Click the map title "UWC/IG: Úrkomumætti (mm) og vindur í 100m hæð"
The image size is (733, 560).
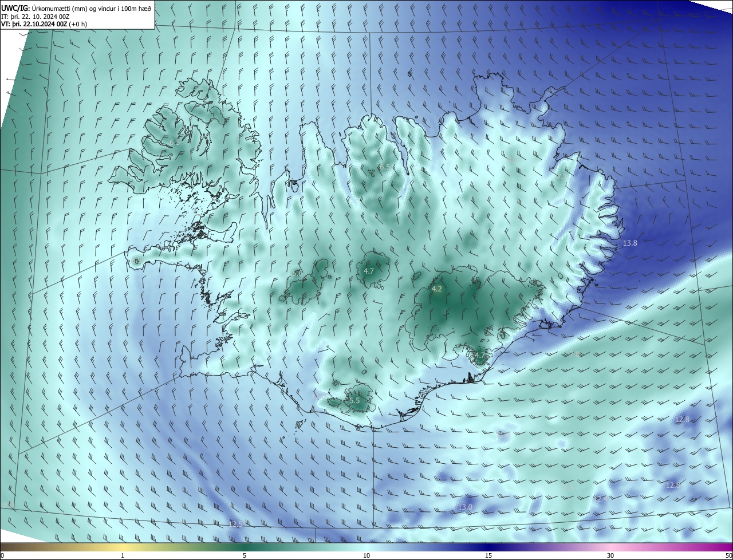click(x=77, y=8)
